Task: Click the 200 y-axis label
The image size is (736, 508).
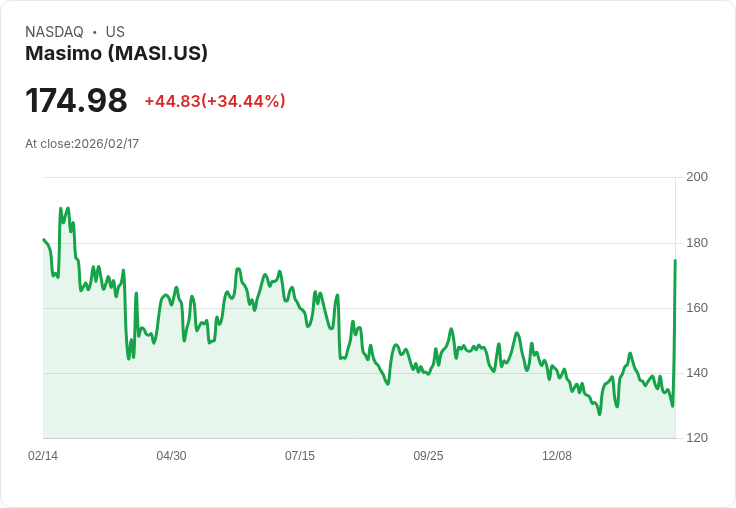Action: click(x=697, y=177)
